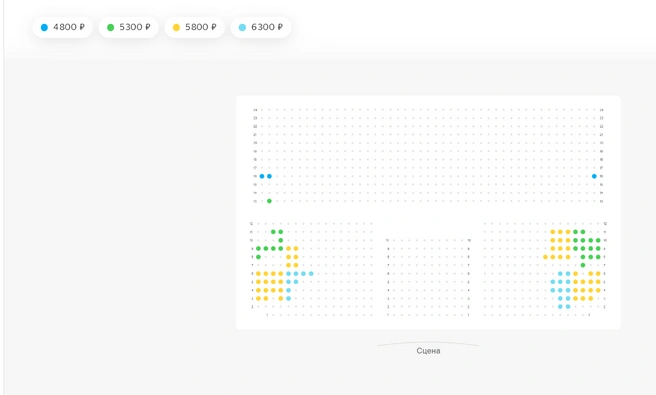Choose the second blue seat on left of row 16
The width and height of the screenshot is (656, 395).
pyautogui.click(x=269, y=176)
